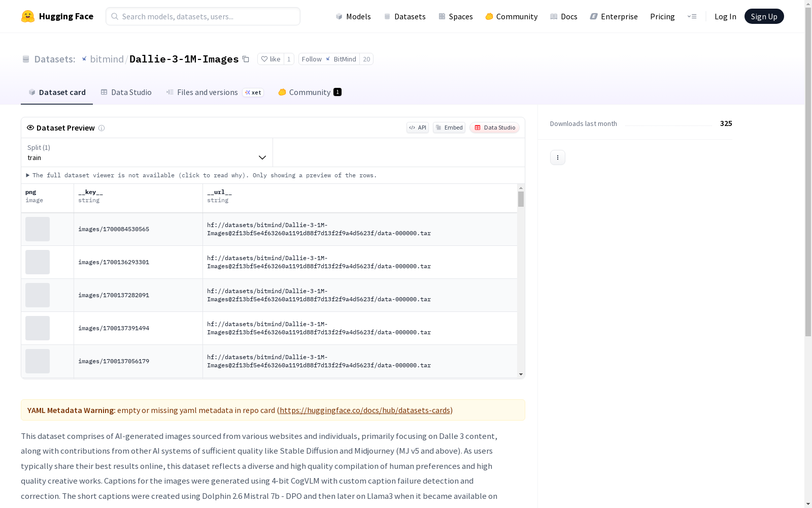The image size is (812, 508).
Task: Open image thumbnail for row 1700136293301
Action: (x=38, y=262)
